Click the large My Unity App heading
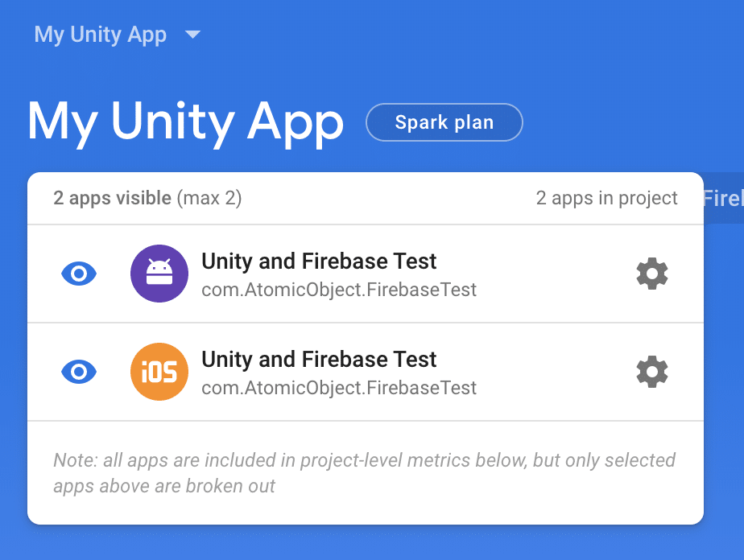The height and width of the screenshot is (560, 744). click(185, 121)
